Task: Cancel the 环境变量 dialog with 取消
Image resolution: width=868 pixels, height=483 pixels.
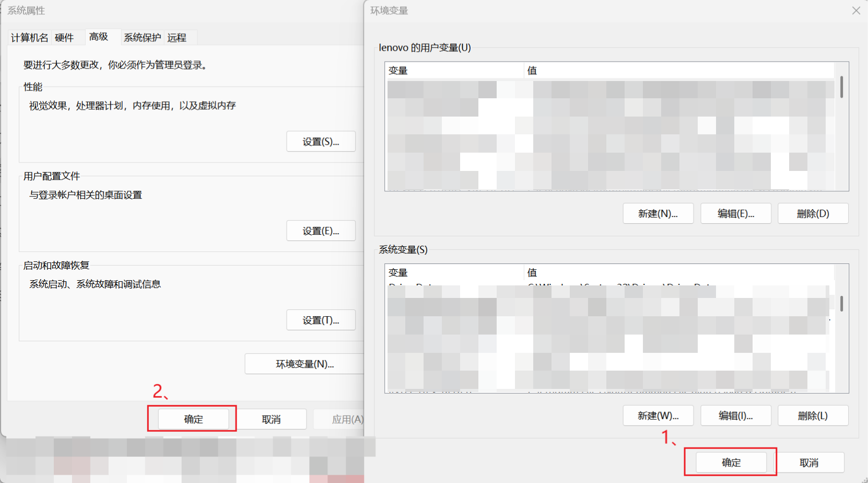Action: pyautogui.click(x=808, y=462)
